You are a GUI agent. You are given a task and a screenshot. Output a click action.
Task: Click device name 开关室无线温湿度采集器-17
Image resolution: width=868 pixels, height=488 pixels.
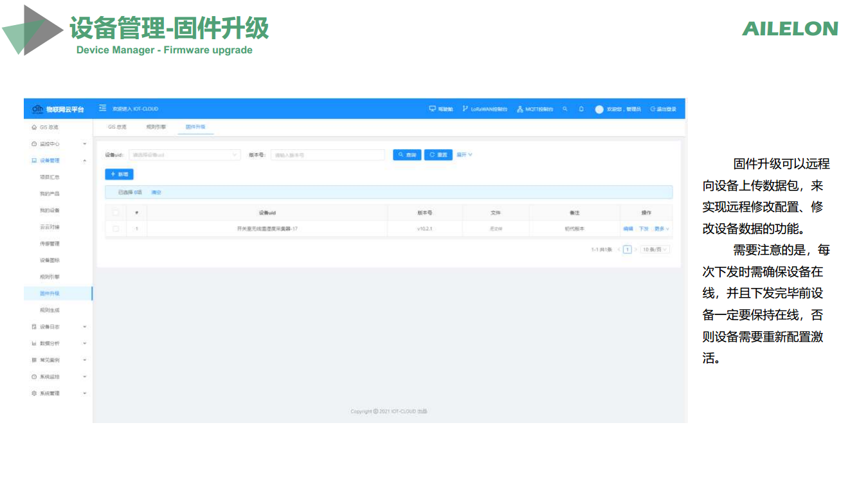(267, 229)
